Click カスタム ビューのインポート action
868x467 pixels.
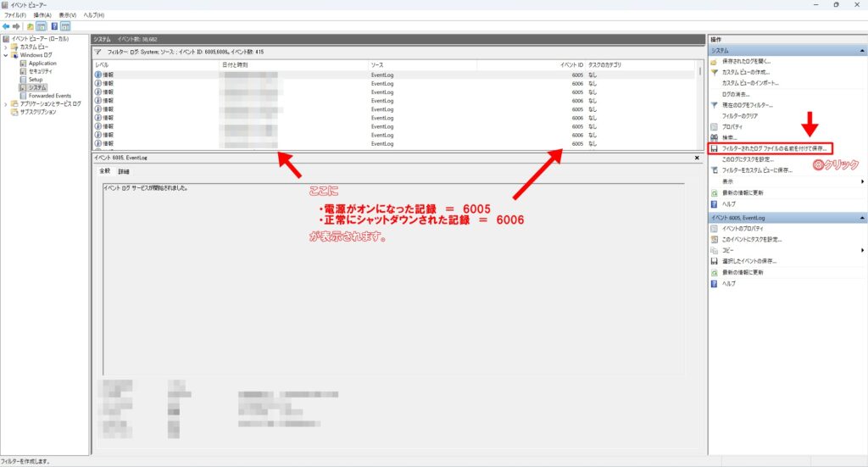tap(750, 83)
